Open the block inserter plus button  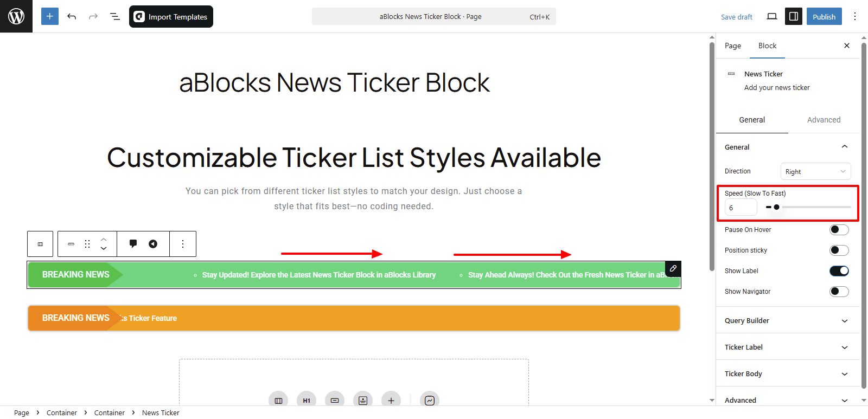click(x=50, y=16)
